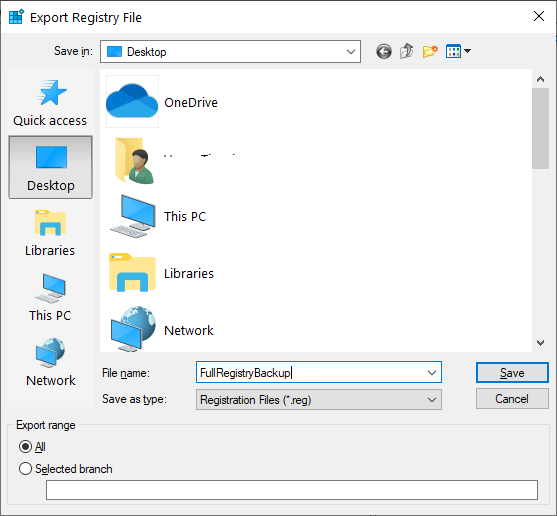Image resolution: width=557 pixels, height=516 pixels.
Task: Select the Libraries folder in file list
Action: click(x=162, y=273)
